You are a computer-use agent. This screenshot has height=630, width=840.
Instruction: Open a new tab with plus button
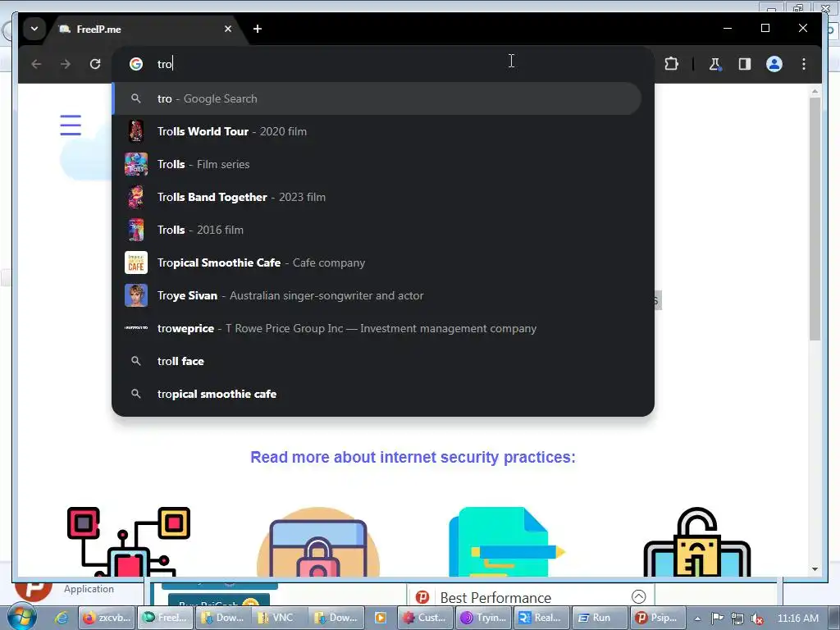pos(258,29)
